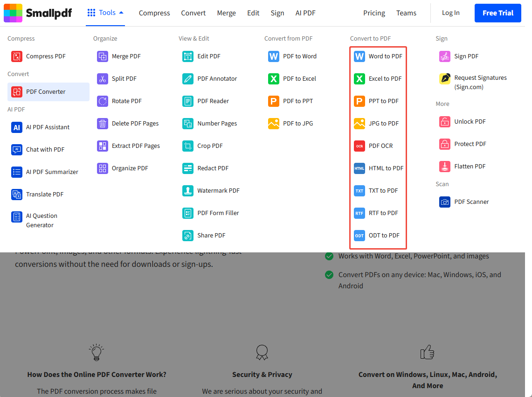Click the Rotate PDF icon
532x397 pixels.
[x=103, y=101]
